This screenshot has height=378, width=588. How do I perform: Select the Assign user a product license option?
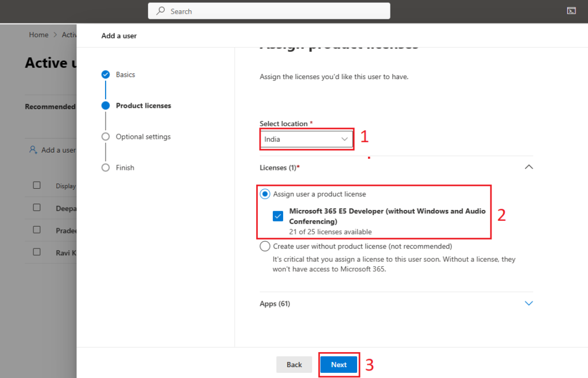tap(265, 194)
